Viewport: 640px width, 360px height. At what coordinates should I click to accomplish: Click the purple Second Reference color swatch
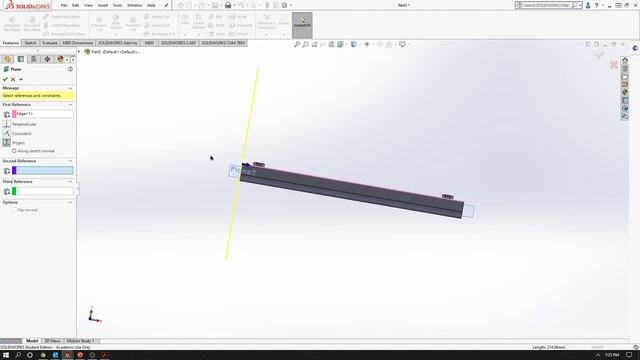[x=14, y=171]
